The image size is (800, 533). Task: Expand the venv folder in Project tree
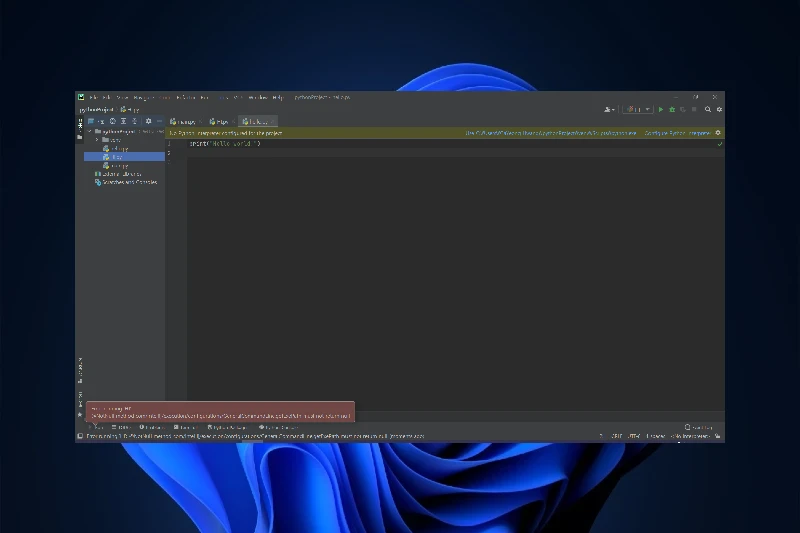coord(97,140)
